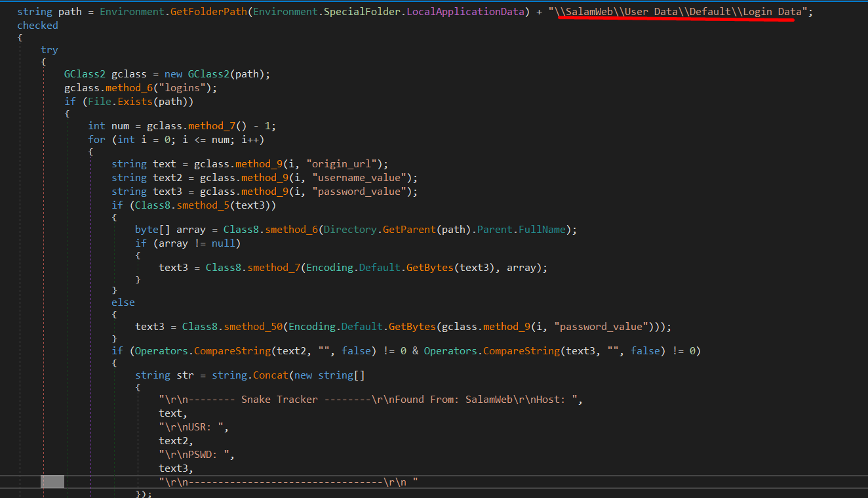
Task: Open method_7 in the num assignment
Action: [212, 126]
